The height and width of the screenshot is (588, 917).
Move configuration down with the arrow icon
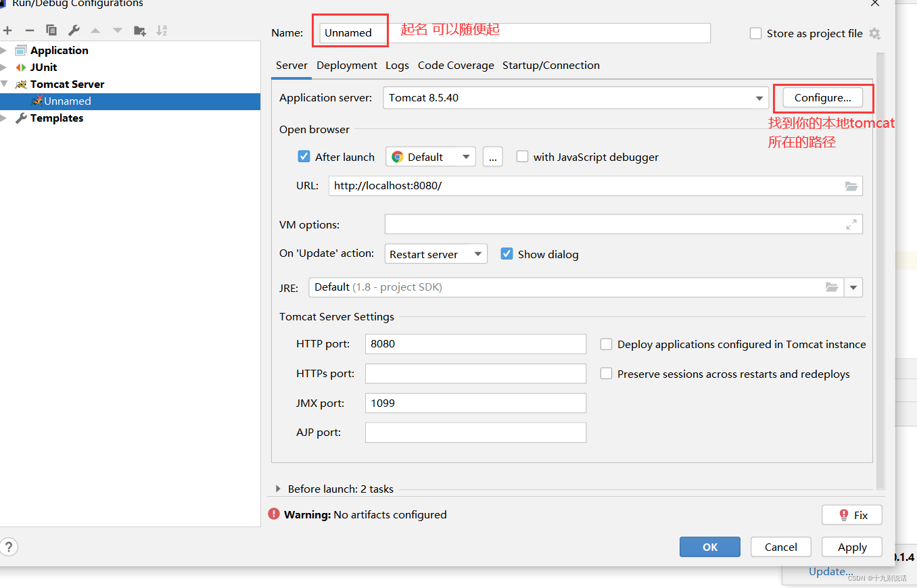tap(118, 30)
